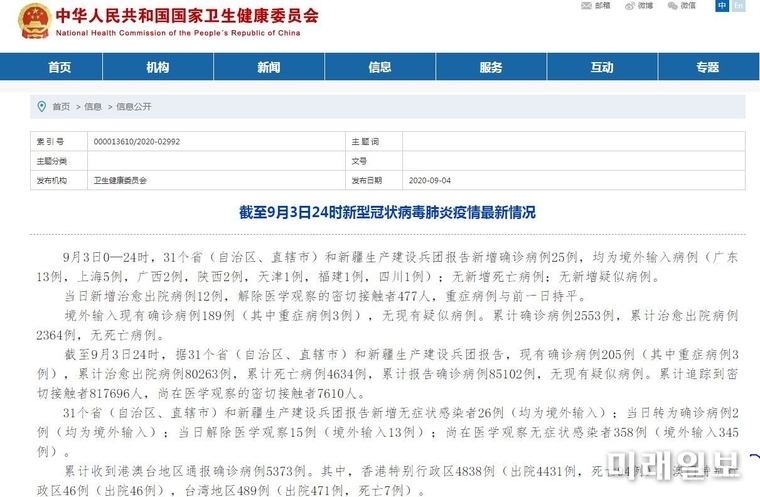Image resolution: width=760 pixels, height=497 pixels.
Task: Click the 发布机构 label cell
Action: (59, 180)
